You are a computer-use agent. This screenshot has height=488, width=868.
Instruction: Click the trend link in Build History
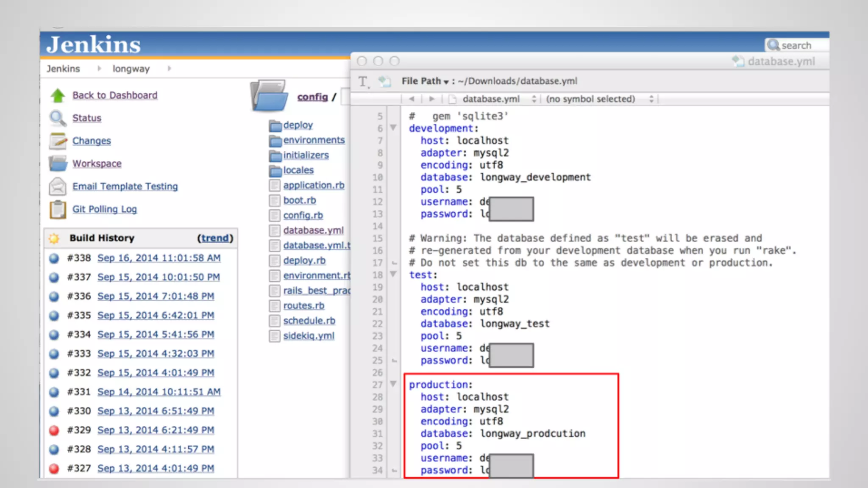(x=215, y=238)
